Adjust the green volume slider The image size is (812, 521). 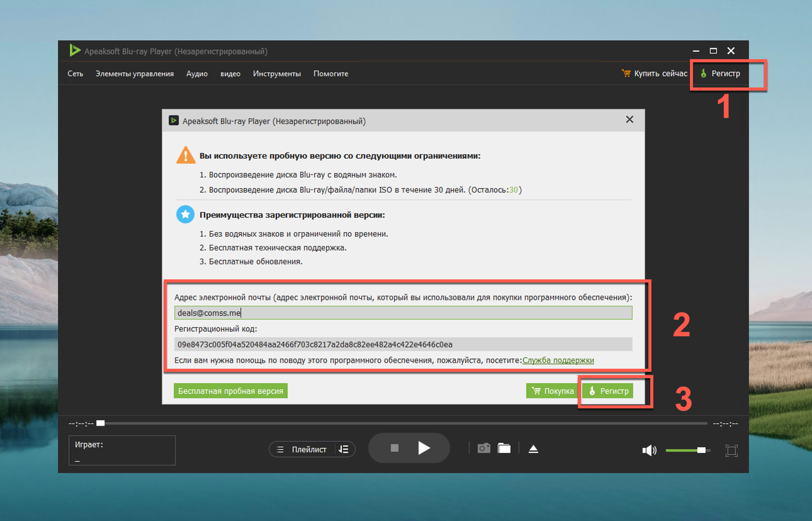pyautogui.click(x=687, y=450)
